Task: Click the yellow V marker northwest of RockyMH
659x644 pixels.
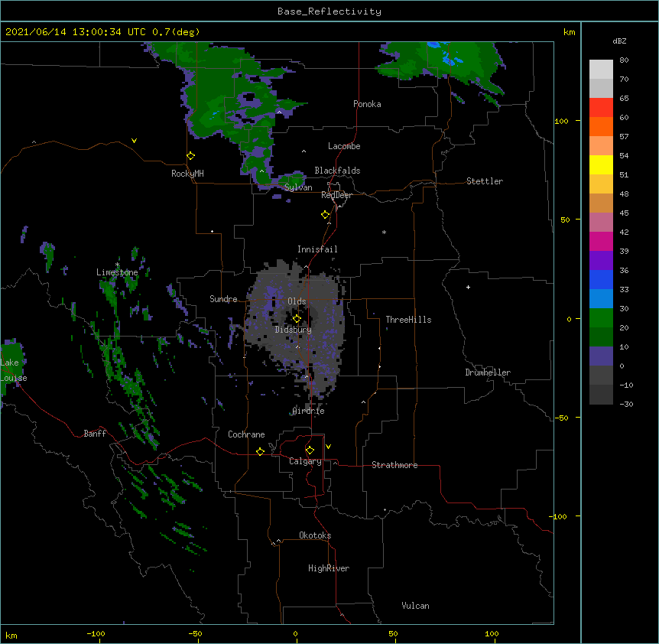Action: [x=134, y=141]
